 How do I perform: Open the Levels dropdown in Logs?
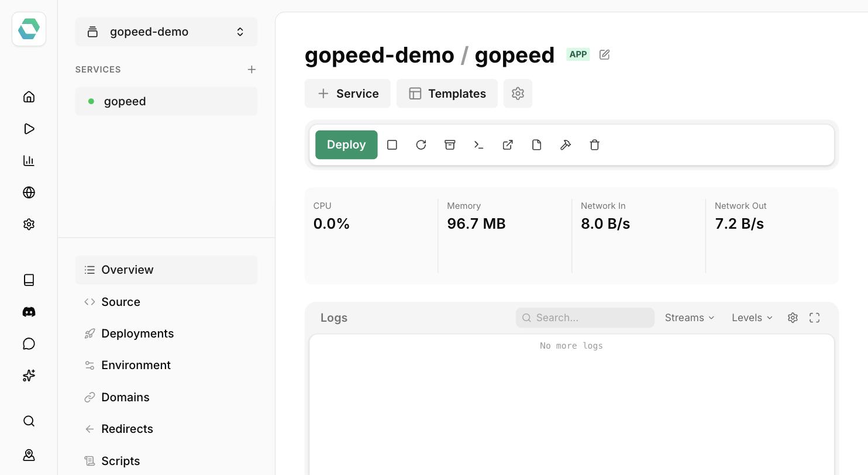[752, 318]
